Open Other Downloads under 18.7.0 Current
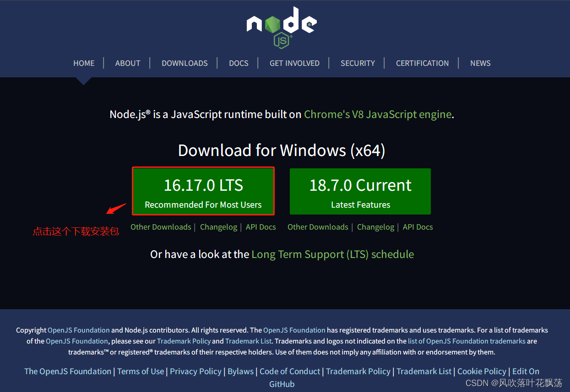This screenshot has height=392, width=570. (318, 227)
